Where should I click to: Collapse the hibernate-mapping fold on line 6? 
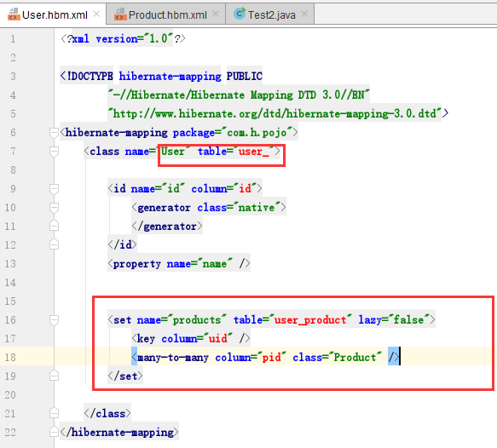(x=55, y=133)
